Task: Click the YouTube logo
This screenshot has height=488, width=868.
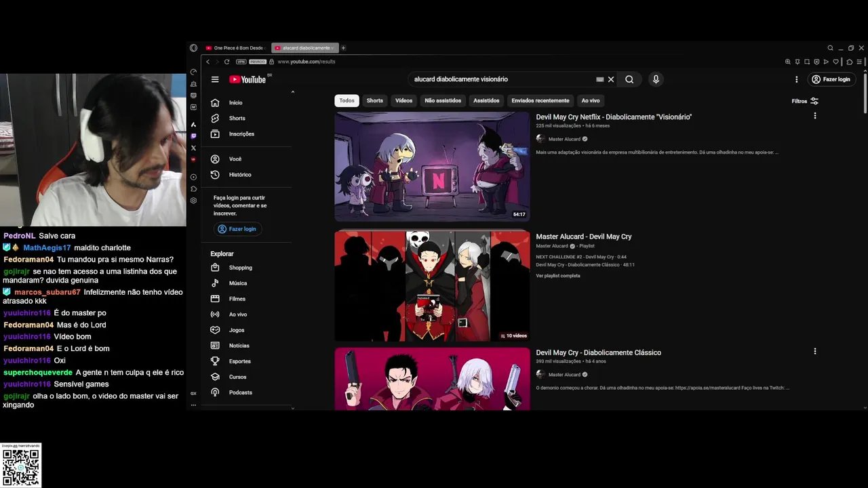Action: 248,79
